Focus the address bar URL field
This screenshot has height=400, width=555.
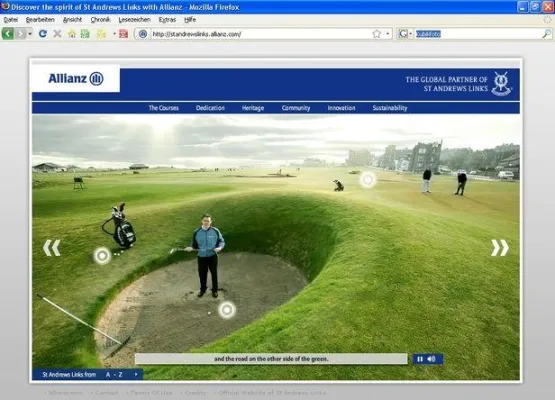(260, 34)
